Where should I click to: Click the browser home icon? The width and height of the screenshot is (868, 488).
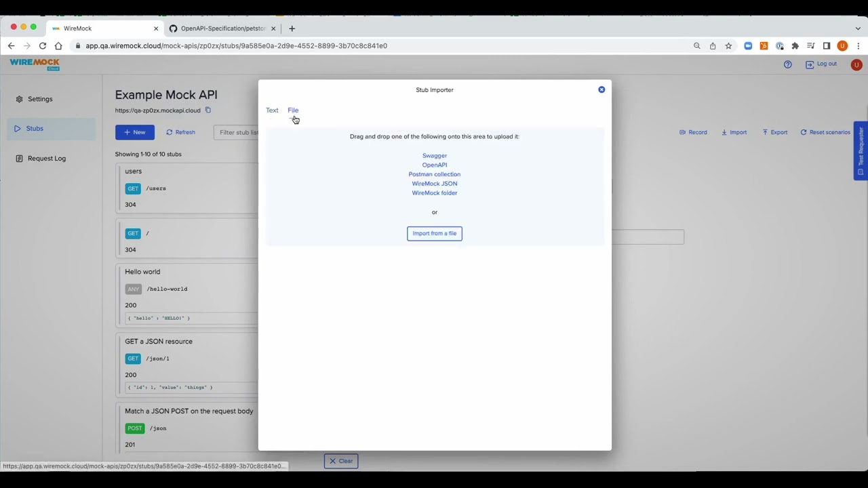(x=58, y=46)
